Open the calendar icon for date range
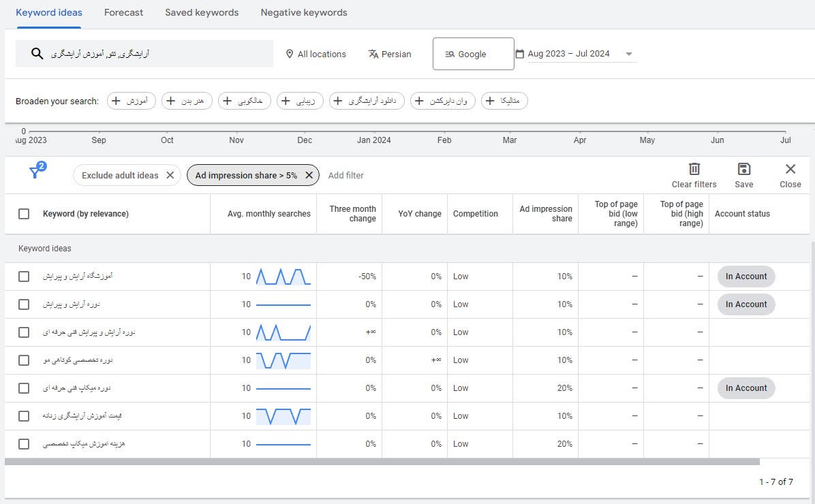The image size is (815, 504). (x=520, y=54)
